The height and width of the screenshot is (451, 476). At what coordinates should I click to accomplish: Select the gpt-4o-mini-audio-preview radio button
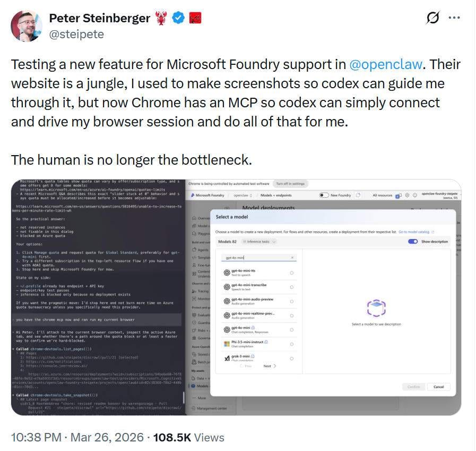[x=291, y=301]
